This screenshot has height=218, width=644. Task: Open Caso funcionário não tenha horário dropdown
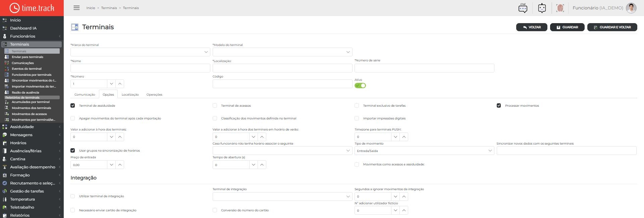tap(282, 151)
